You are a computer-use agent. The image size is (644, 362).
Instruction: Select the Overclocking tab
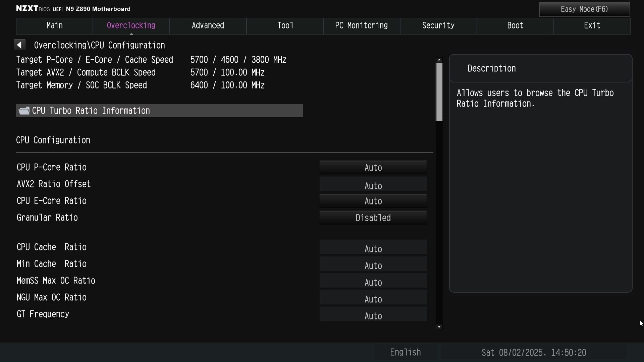coord(131,26)
